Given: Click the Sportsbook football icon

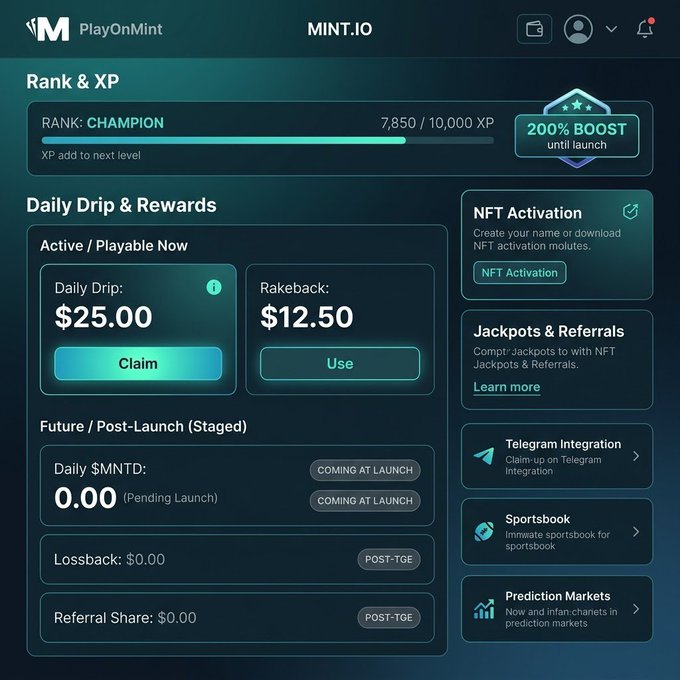Looking at the screenshot, I should 484,531.
